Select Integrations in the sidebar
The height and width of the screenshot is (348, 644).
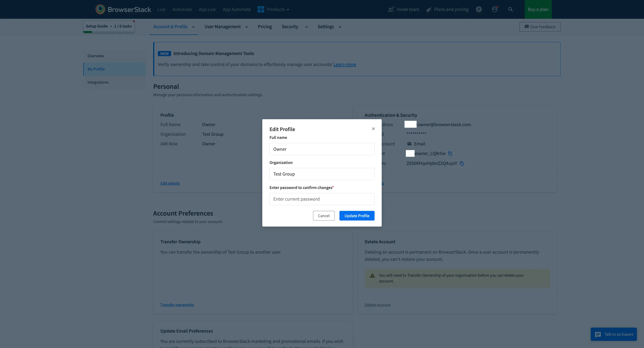pos(98,82)
